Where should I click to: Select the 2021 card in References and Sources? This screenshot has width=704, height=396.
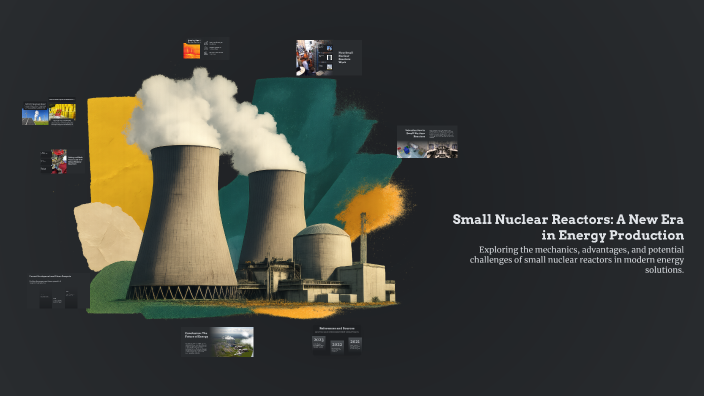tap(355, 343)
